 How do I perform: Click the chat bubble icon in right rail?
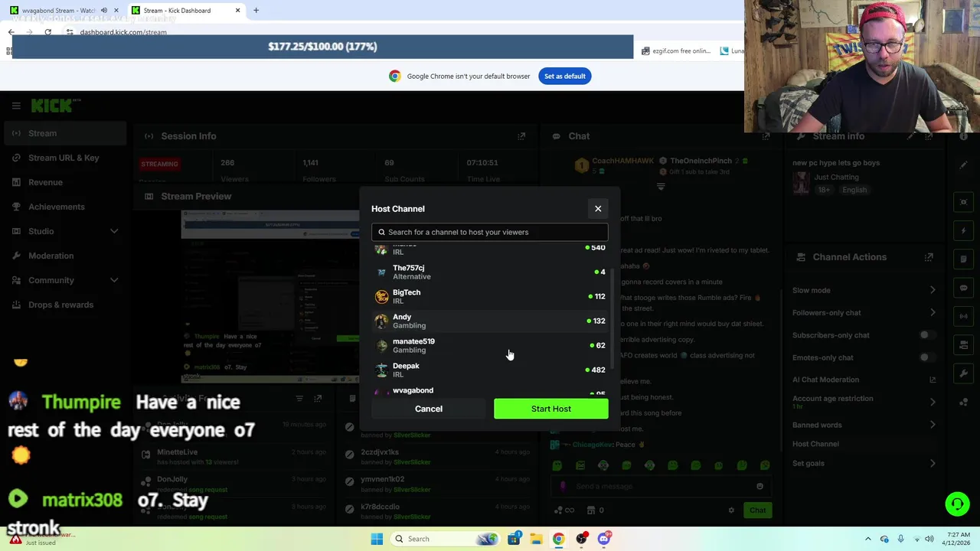pyautogui.click(x=964, y=288)
